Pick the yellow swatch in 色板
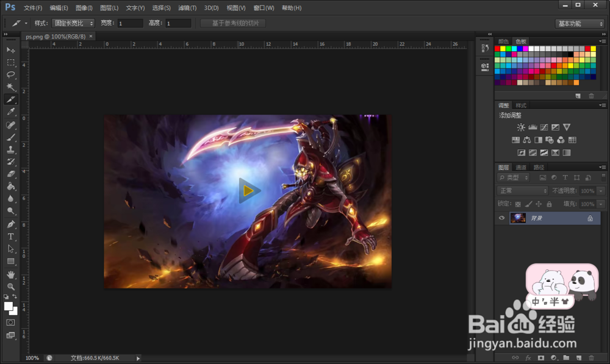Screen dimensions: 610x364 (x=503, y=49)
